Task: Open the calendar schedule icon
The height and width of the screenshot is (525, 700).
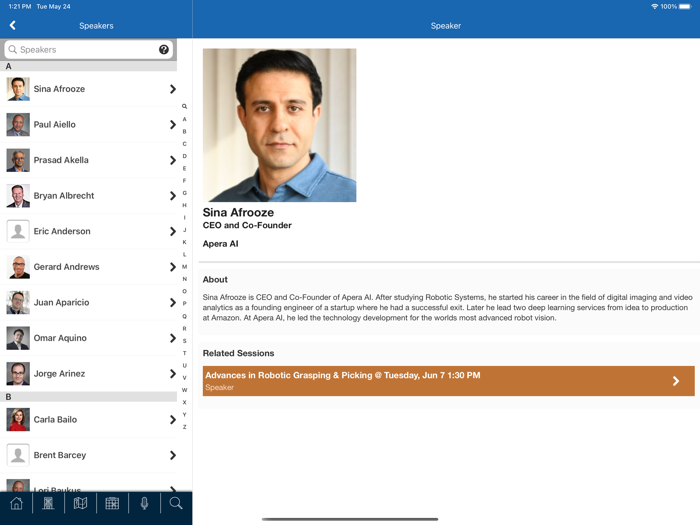Action: (x=112, y=504)
